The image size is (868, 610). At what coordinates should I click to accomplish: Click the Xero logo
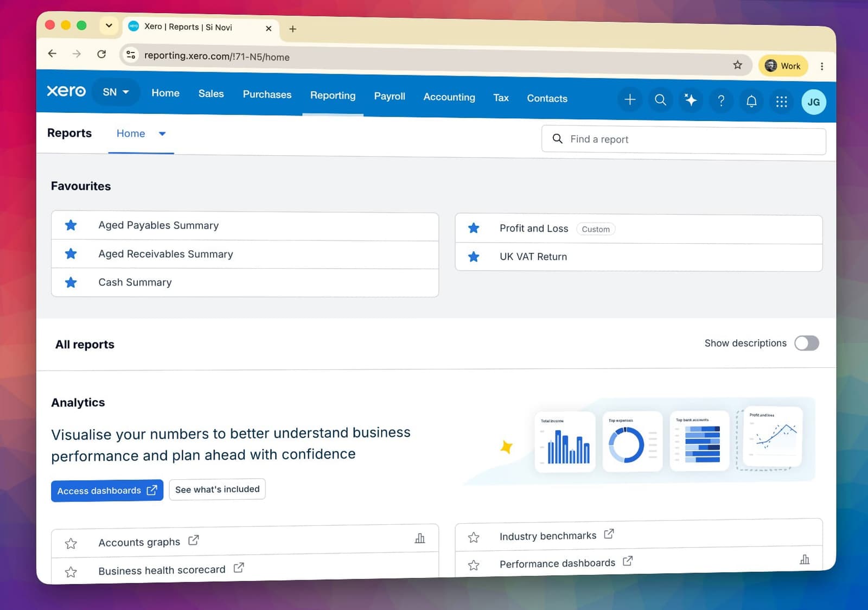[66, 91]
